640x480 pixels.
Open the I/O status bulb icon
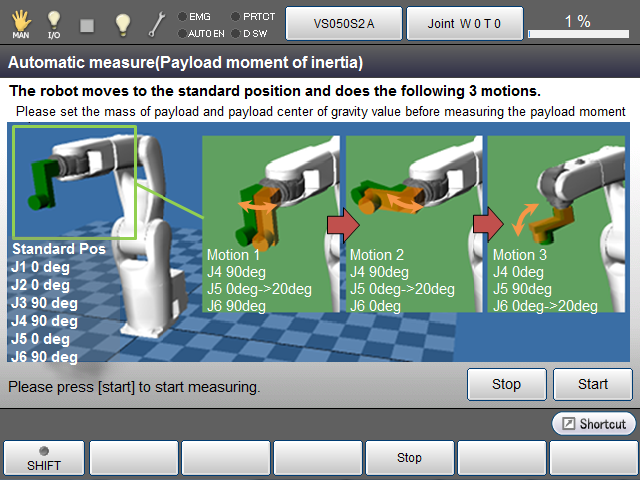tap(54, 22)
